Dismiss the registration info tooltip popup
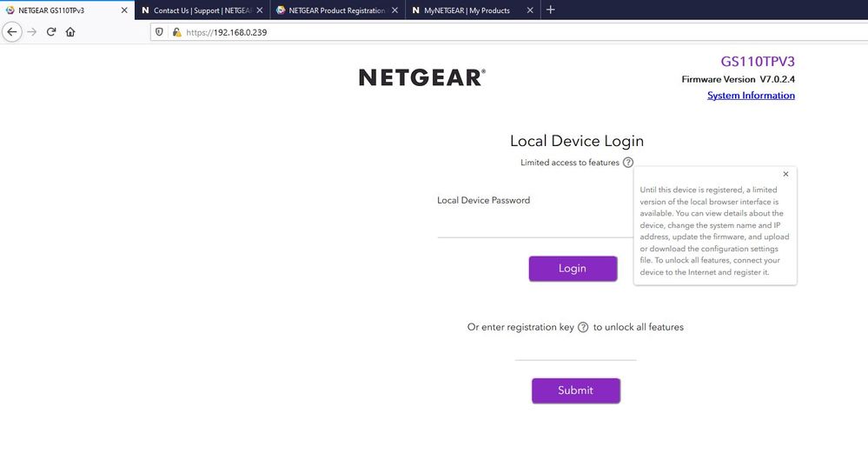This screenshot has width=868, height=460. point(785,174)
